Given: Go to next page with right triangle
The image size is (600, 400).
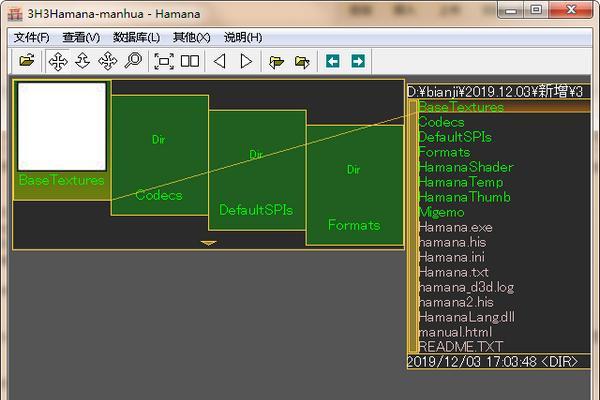Looking at the screenshot, I should (x=246, y=61).
